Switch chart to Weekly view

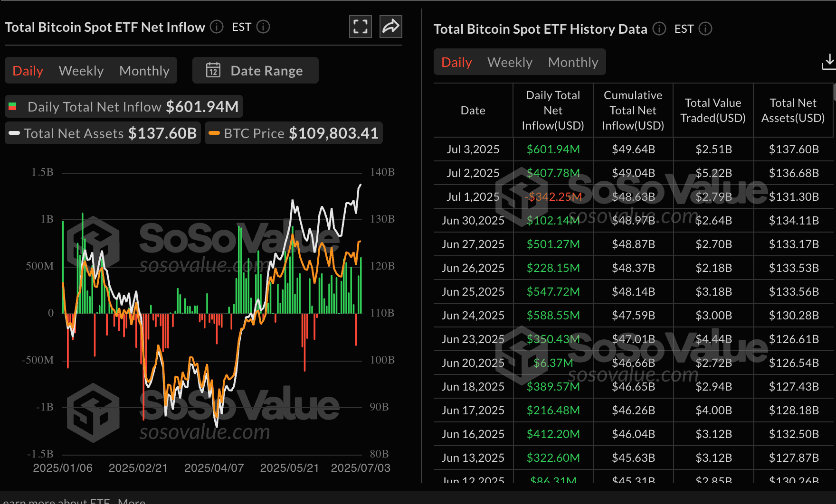click(x=81, y=70)
